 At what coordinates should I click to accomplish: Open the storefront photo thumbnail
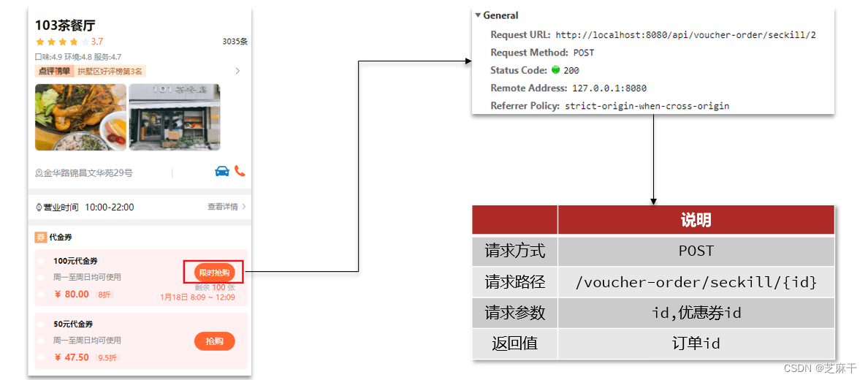175,117
